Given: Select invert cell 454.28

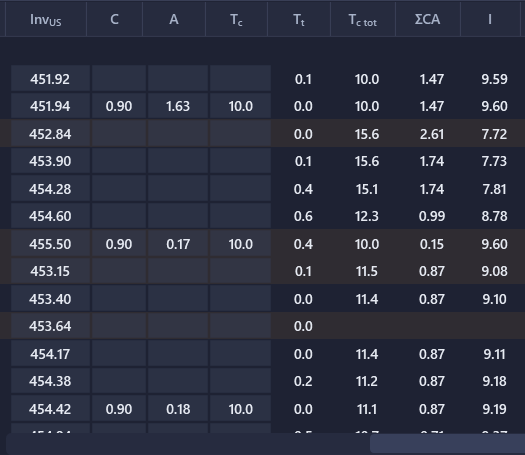Looking at the screenshot, I should coord(50,189).
